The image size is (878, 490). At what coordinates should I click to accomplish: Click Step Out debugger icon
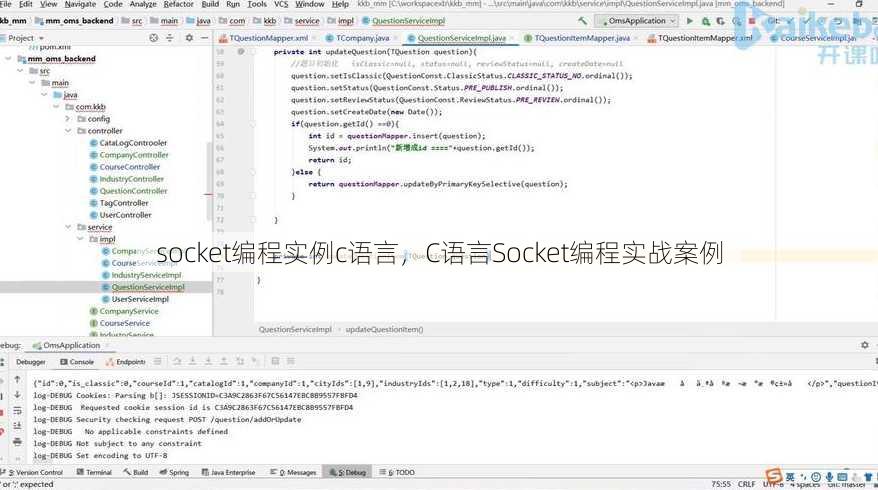point(224,362)
